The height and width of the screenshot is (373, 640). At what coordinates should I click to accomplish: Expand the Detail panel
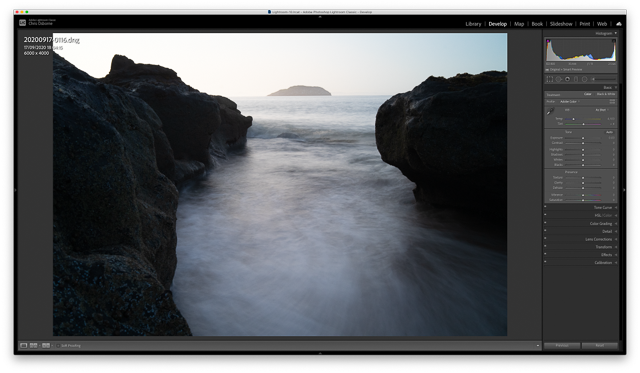pos(616,231)
